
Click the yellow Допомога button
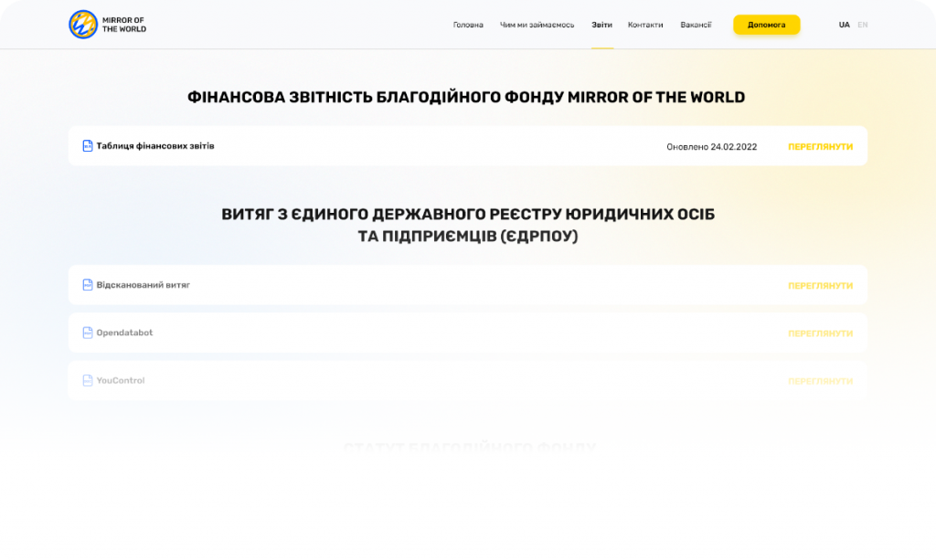pos(767,25)
